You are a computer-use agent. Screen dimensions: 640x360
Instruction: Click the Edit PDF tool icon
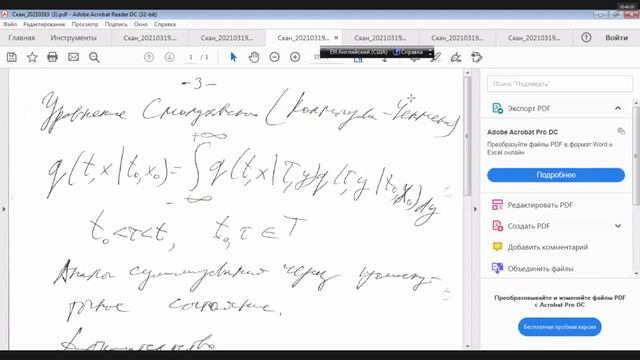pos(497,204)
